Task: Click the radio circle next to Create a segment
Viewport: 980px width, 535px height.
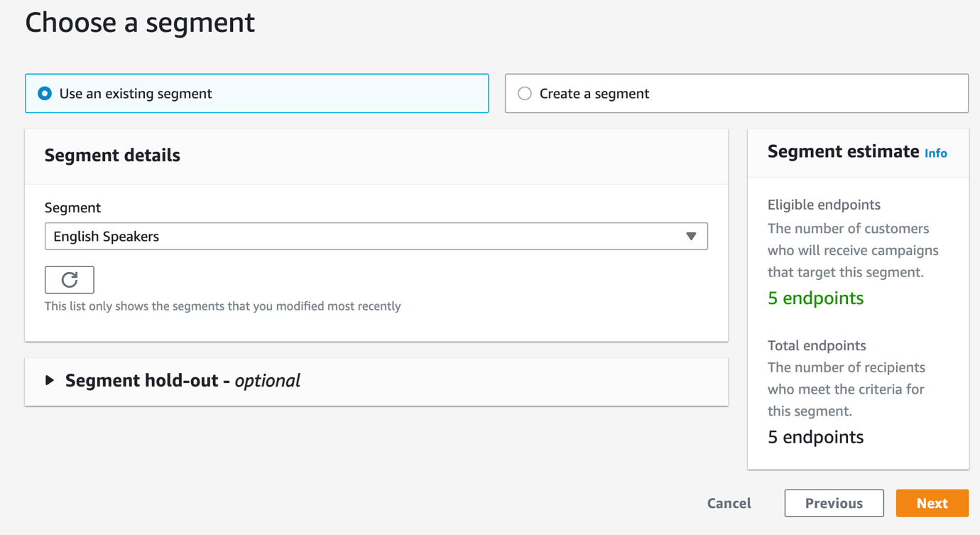Action: point(523,93)
